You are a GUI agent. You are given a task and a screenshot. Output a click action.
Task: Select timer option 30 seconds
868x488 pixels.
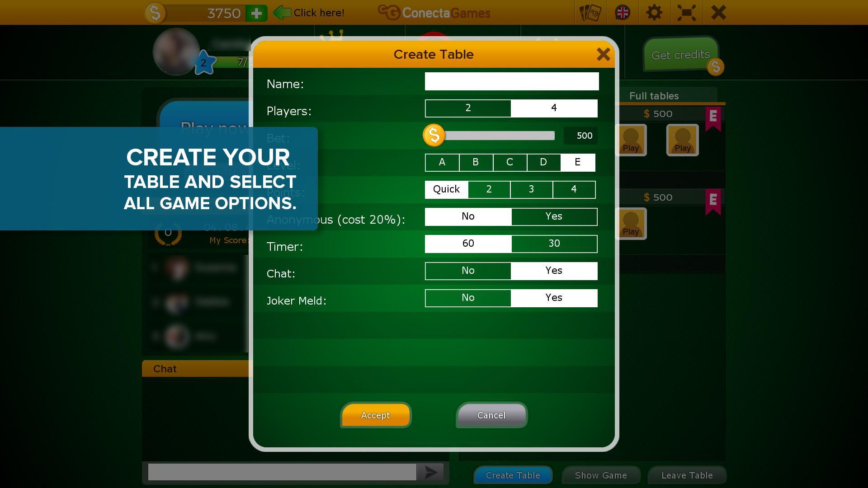[x=554, y=243]
